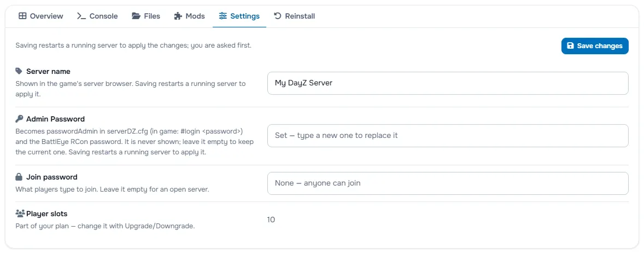Open the Reinstall tab
This screenshot has height=254, width=644.
tap(295, 16)
